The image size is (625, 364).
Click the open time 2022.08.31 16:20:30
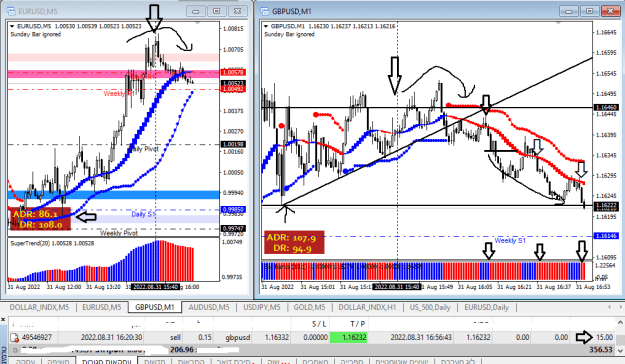tap(111, 338)
